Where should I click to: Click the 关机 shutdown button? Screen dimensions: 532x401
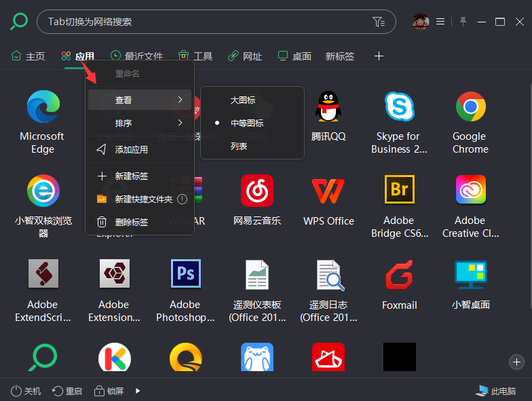coord(26,391)
